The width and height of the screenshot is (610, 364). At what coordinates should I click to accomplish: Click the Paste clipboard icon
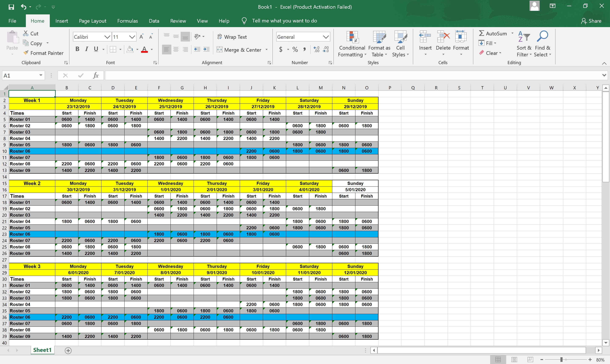click(x=12, y=37)
